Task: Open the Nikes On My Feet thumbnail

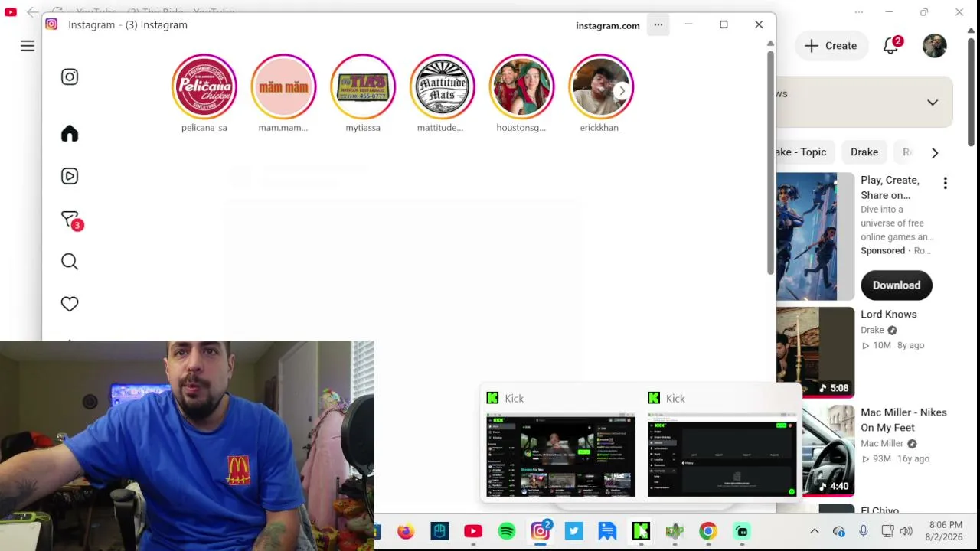Action: [815, 451]
